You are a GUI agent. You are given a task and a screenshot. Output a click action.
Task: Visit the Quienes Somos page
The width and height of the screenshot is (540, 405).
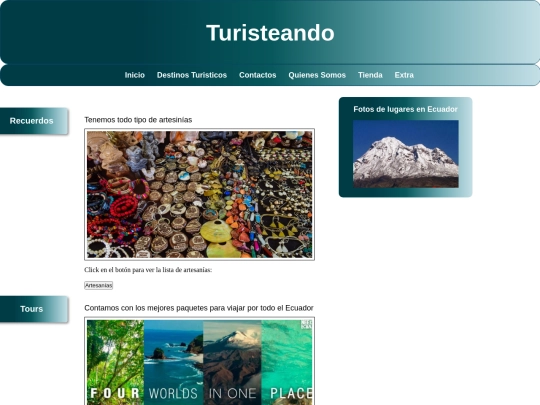click(317, 75)
